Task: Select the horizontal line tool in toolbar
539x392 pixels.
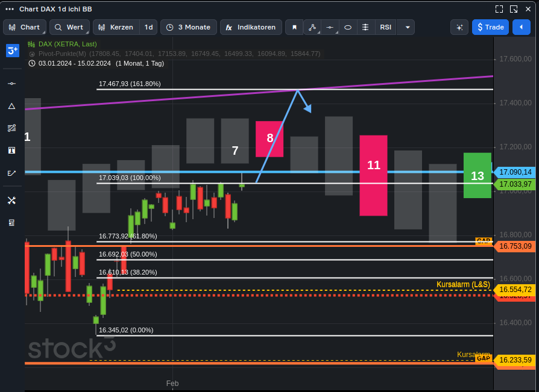Action: [x=329, y=27]
